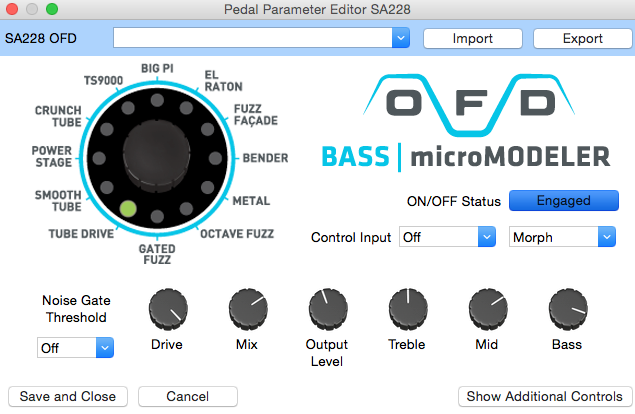
Task: Click the BIG PI label
Action: [x=157, y=68]
